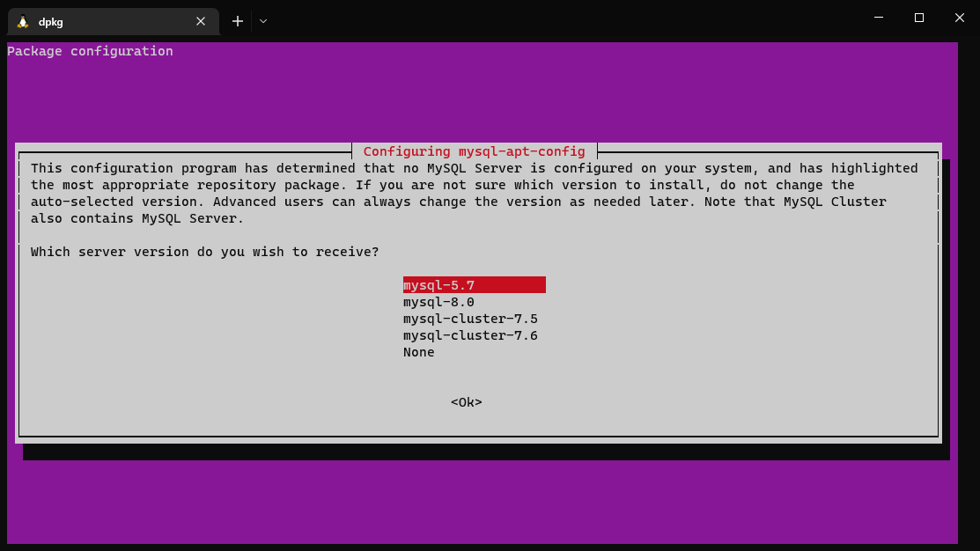Close the dpkg terminal tab
This screenshot has width=980, height=551.
[x=201, y=20]
